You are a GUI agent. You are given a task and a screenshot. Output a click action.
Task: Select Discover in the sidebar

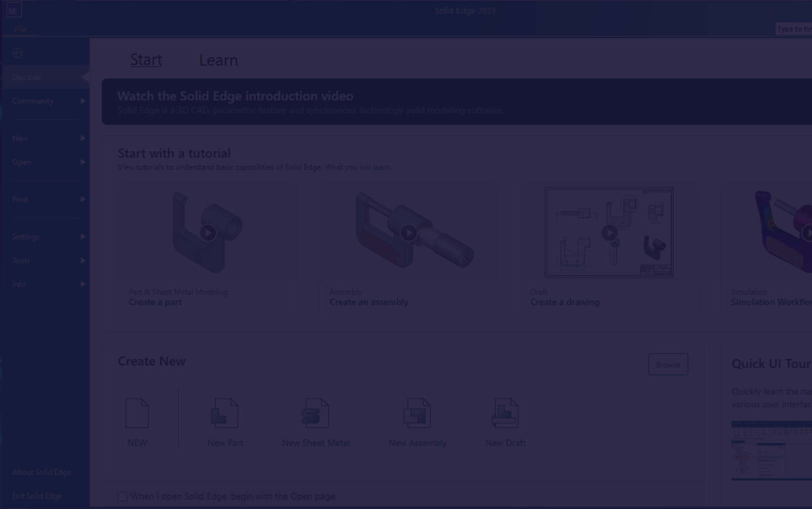pyautogui.click(x=45, y=77)
